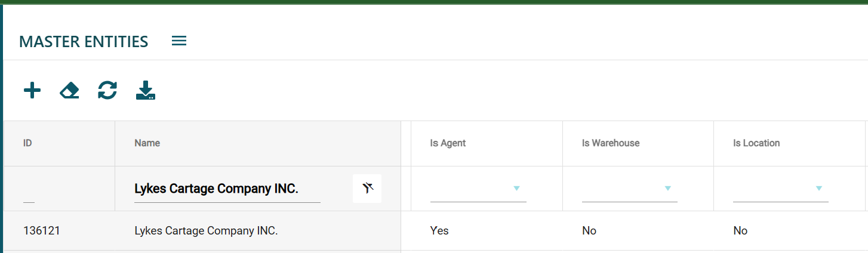Screen dimensions: 868x253
Task: Sort by the Is Warehouse column header
Action: tap(611, 143)
